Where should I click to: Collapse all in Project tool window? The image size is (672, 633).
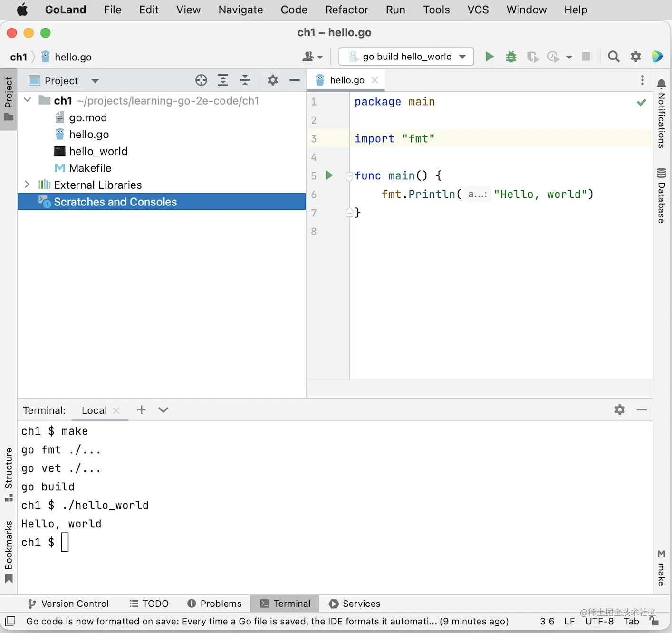point(245,80)
